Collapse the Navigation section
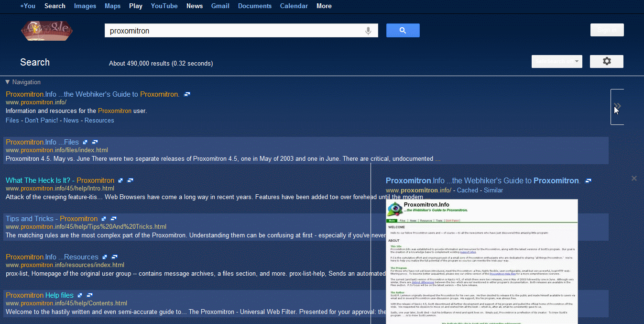This screenshot has height=324, width=644. (x=8, y=82)
